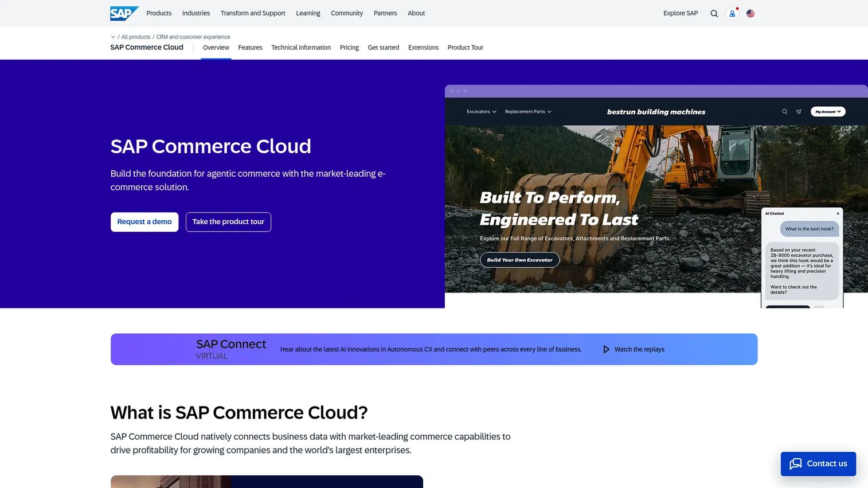This screenshot has height=488, width=868.
Task: Open the My Account dropdown in preview
Action: [828, 112]
